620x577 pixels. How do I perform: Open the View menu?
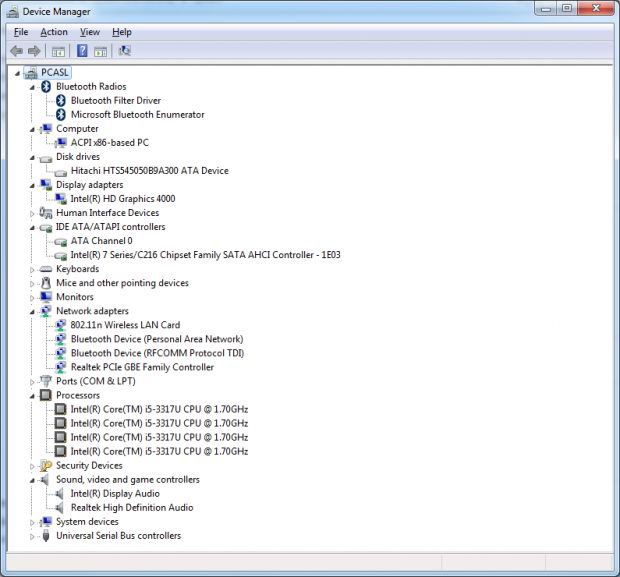tap(90, 32)
